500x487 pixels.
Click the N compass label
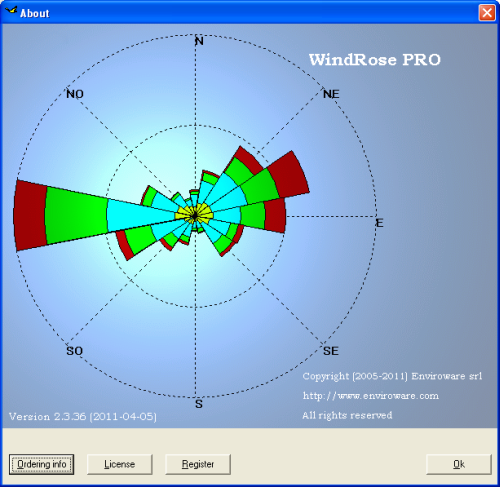[x=199, y=41]
